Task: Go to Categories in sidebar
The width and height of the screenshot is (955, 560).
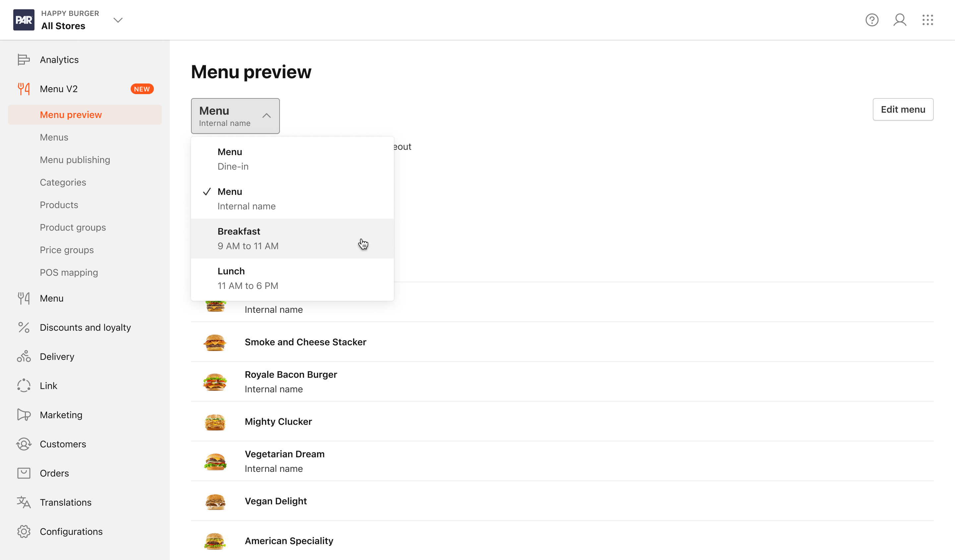Action: point(63,183)
